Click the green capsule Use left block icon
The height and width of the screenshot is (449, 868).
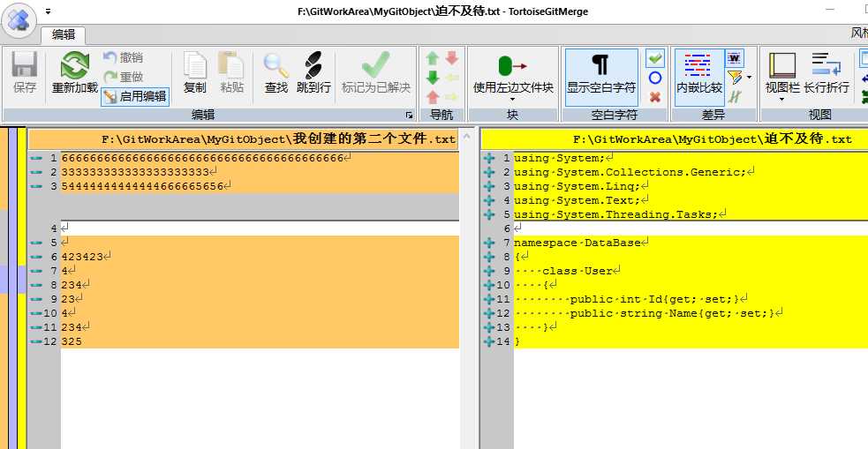512,66
